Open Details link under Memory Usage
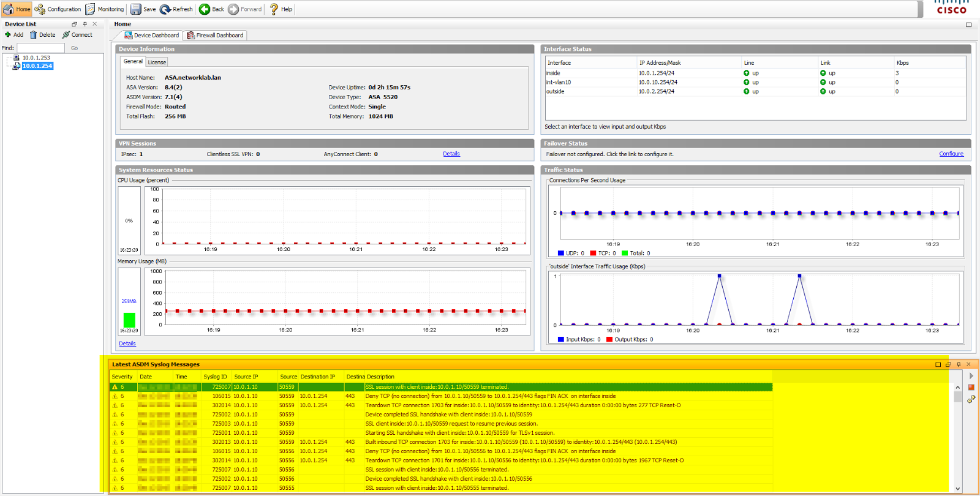980x496 pixels. [127, 344]
